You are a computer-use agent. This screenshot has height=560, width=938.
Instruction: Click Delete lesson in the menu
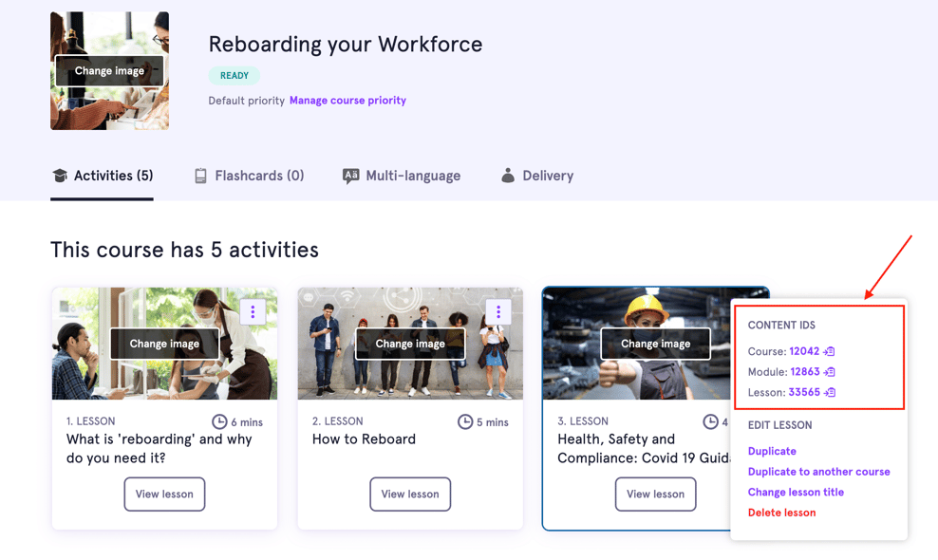tap(781, 513)
